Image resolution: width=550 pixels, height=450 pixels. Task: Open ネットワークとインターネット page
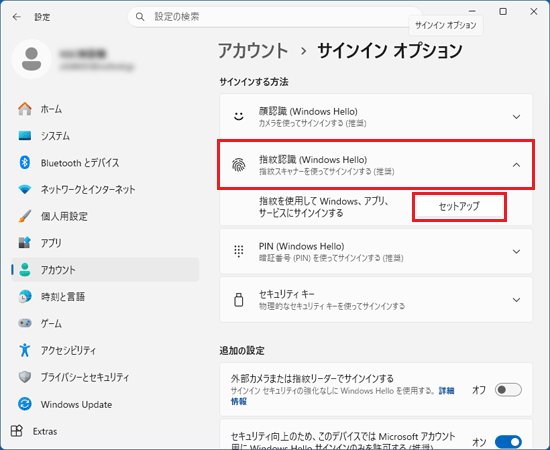point(105,189)
